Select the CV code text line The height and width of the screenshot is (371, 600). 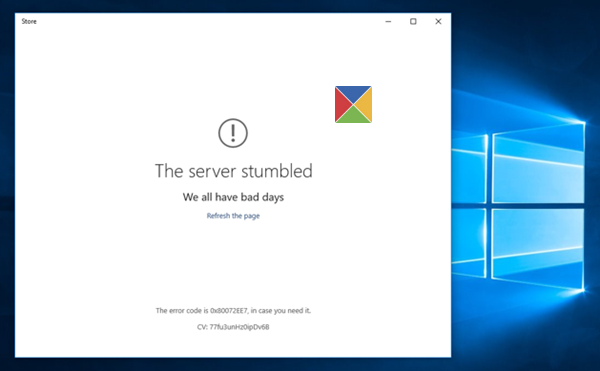click(x=233, y=327)
